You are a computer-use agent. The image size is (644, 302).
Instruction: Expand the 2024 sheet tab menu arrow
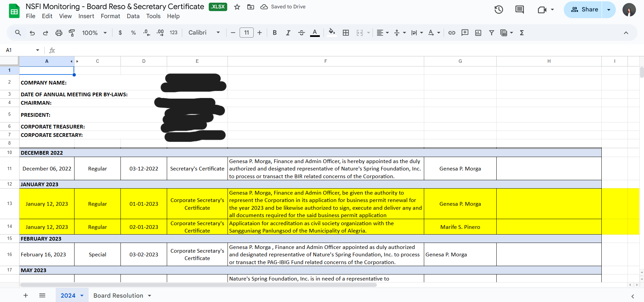(82, 296)
